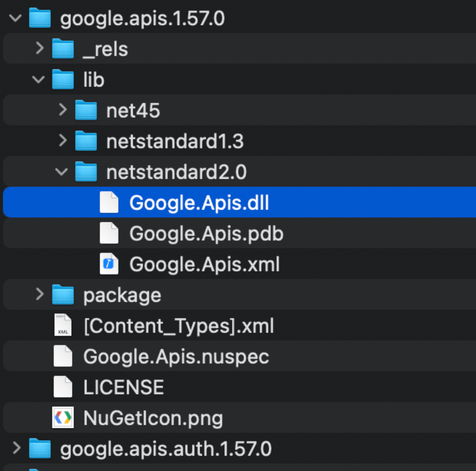The width and height of the screenshot is (476, 471).
Task: Select the _rels folder name
Action: [x=106, y=49]
